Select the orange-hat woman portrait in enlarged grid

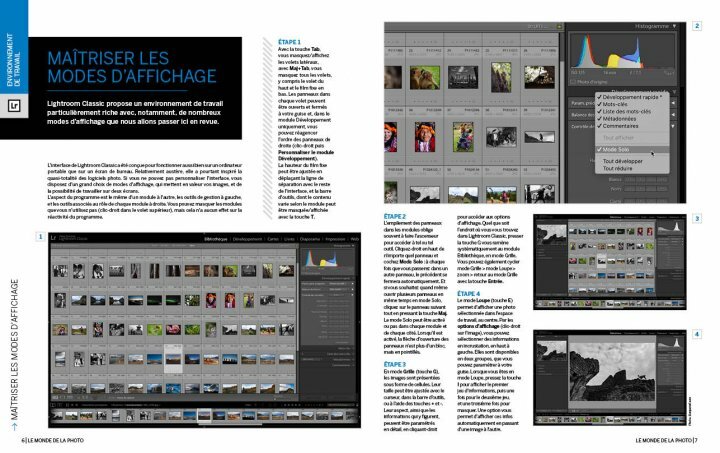tap(425, 137)
